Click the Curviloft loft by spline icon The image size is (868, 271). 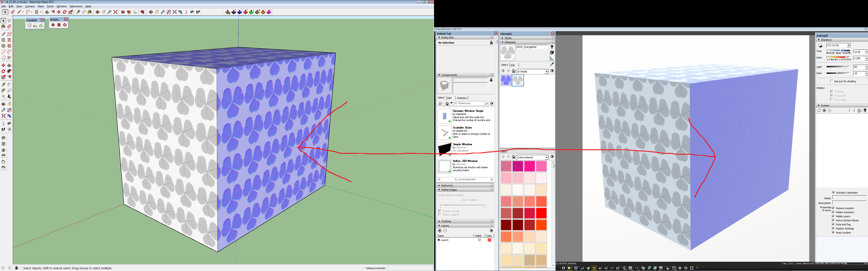pyautogui.click(x=30, y=26)
